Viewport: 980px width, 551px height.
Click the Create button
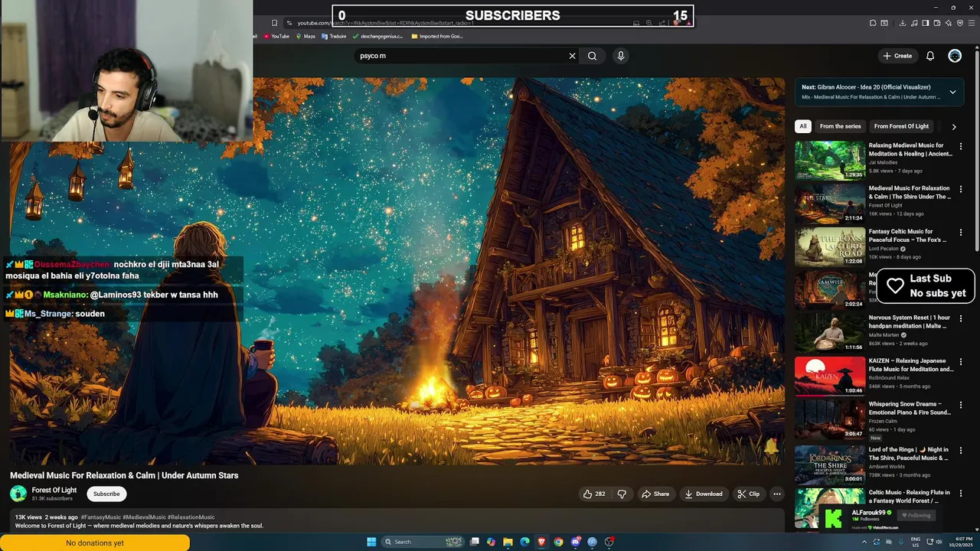click(x=897, y=56)
